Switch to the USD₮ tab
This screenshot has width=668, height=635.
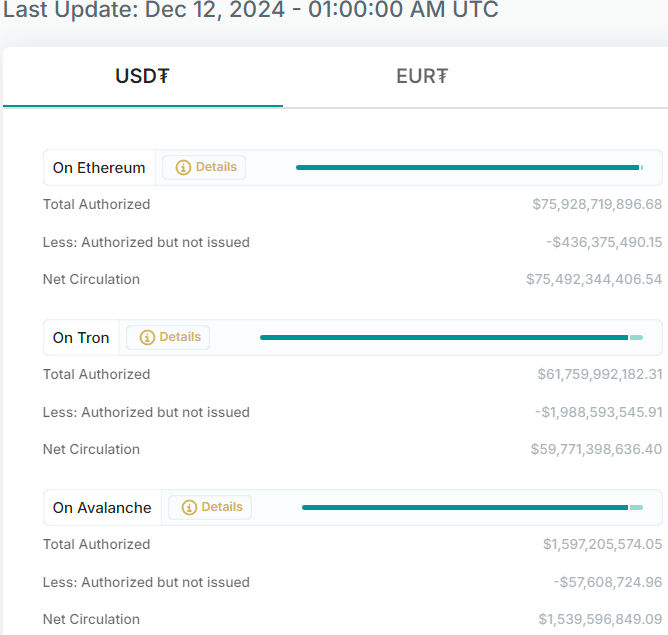coord(142,76)
